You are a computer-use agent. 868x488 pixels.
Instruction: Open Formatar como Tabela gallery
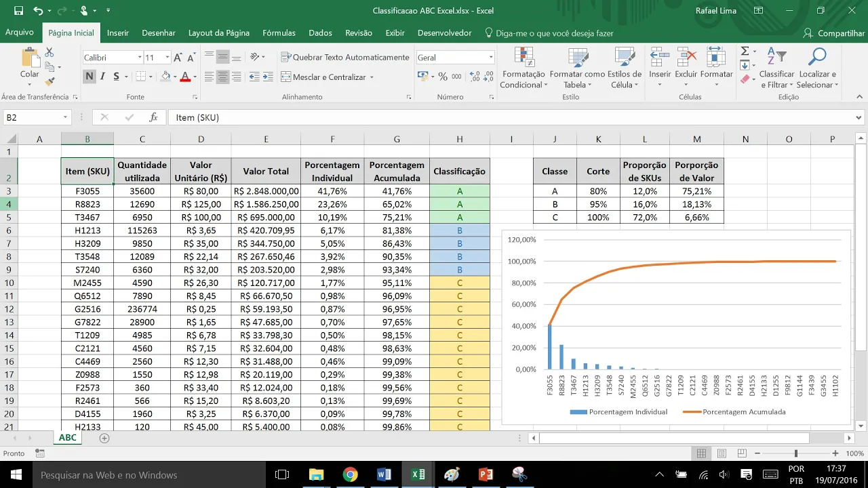coord(577,68)
